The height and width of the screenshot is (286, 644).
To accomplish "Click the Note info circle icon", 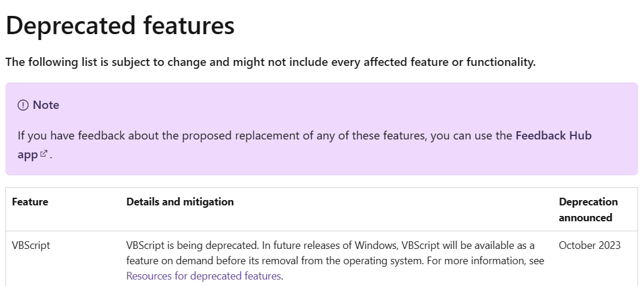I will pos(23,105).
